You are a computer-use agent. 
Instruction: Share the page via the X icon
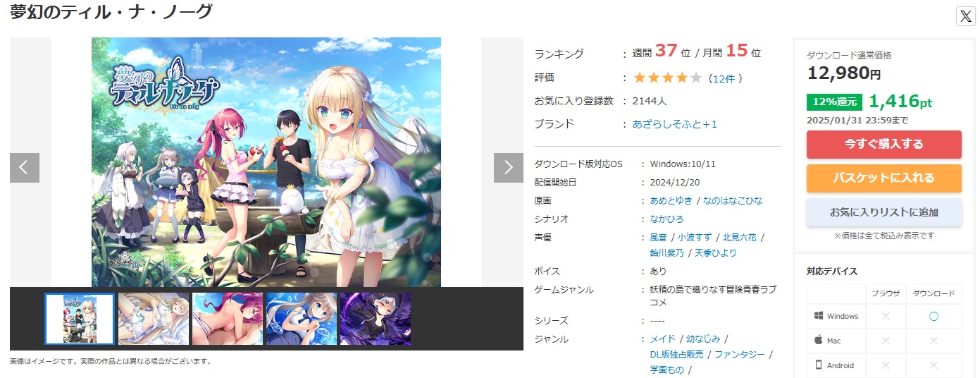point(966,17)
